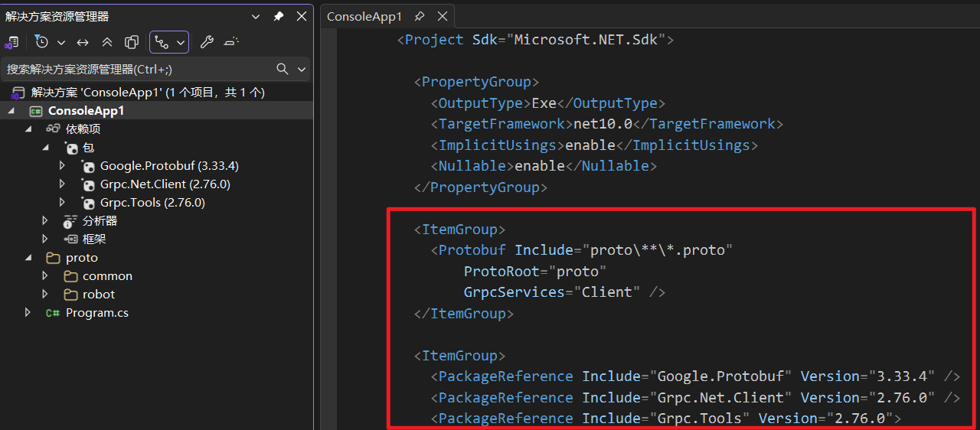Open the Git view dropdown arrow
The image size is (980, 430).
coord(181,42)
